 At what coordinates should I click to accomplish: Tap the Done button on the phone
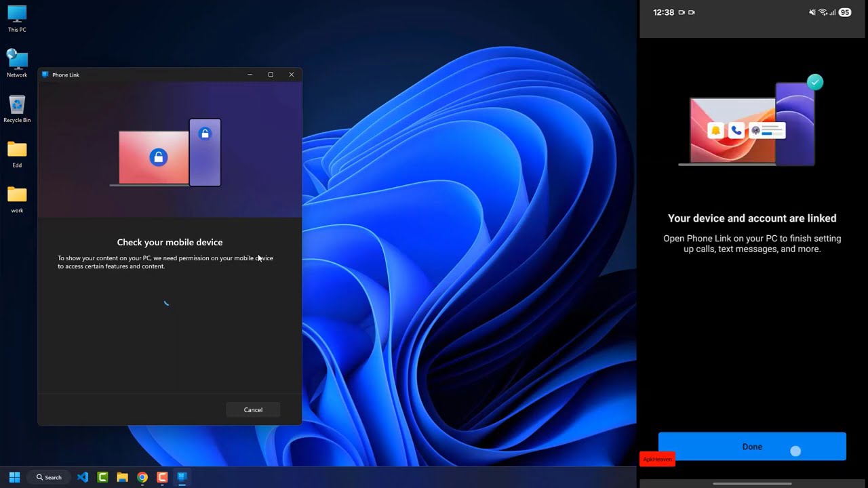752,447
